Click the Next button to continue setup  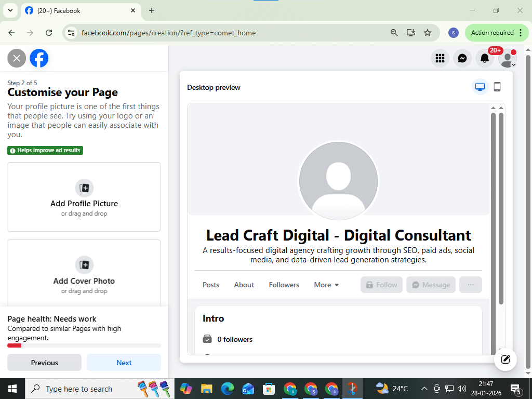pyautogui.click(x=124, y=362)
